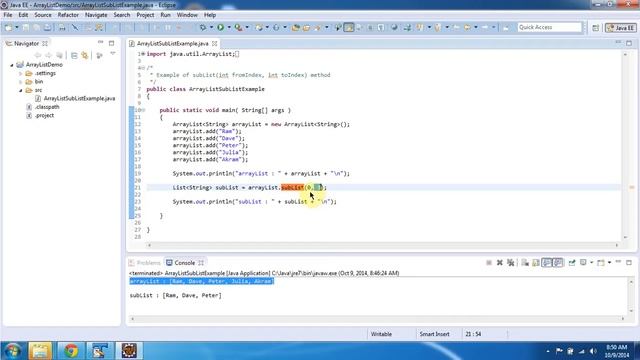Minimize the Navigator view
640x360 pixels.
[x=100, y=43]
